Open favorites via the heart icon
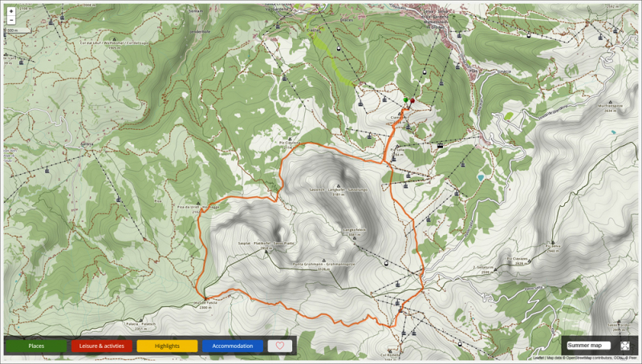 pyautogui.click(x=280, y=346)
